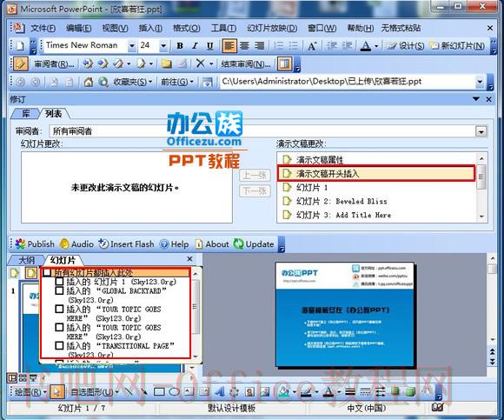
Task: Close the slides thumbnail panel
Action: pyautogui.click(x=190, y=259)
